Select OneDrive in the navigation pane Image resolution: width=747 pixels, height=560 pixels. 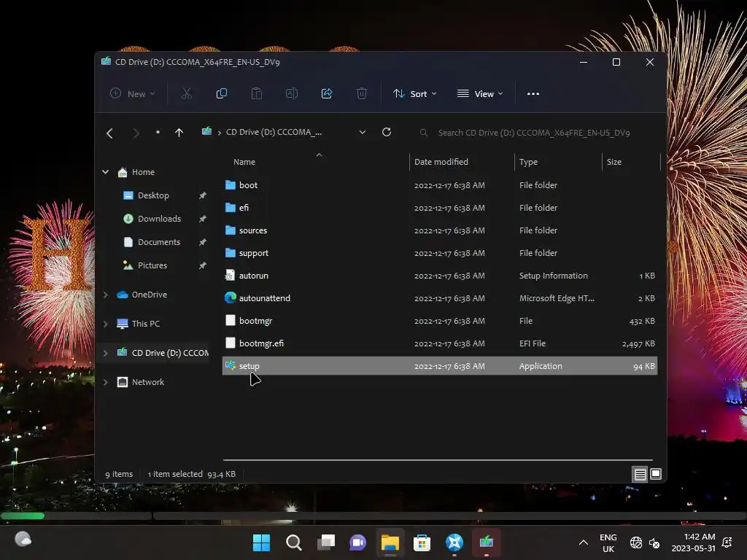point(149,295)
